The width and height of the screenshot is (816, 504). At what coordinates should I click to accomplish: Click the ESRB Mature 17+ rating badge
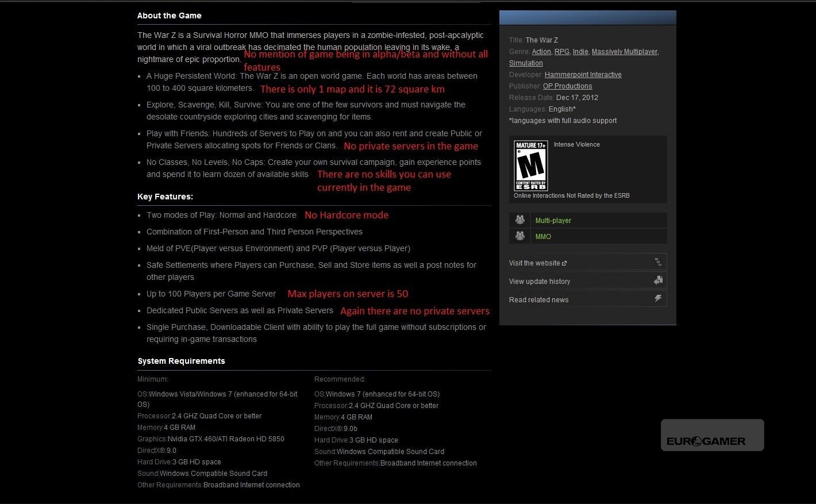[x=530, y=166]
